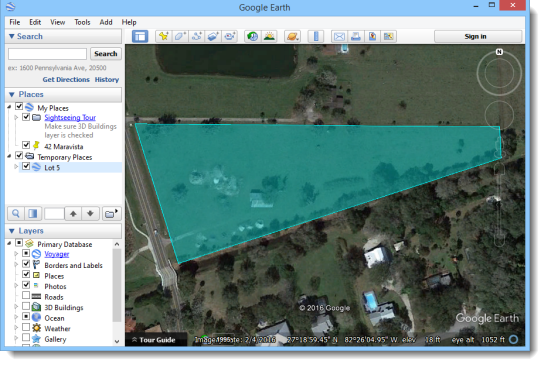Open the Help menu

pyautogui.click(x=129, y=22)
